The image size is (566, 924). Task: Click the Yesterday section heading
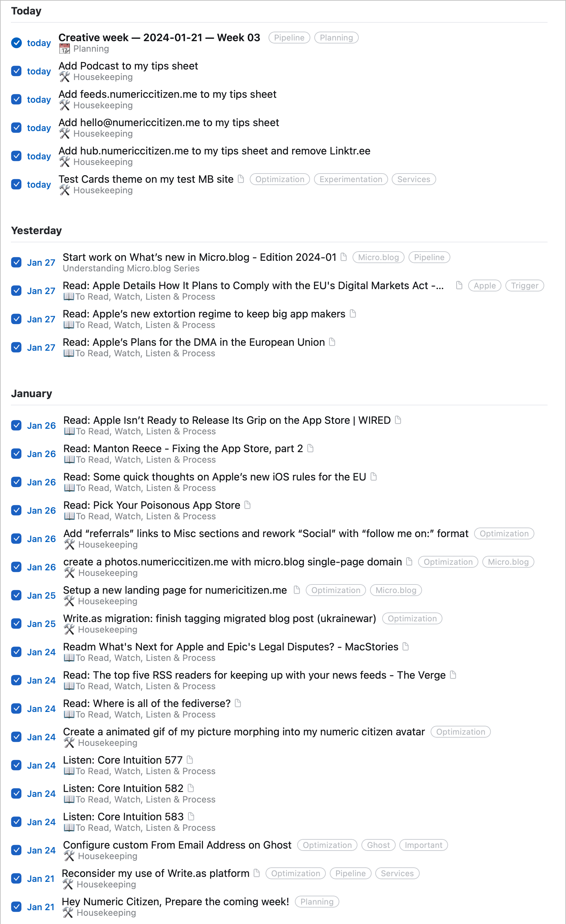(36, 230)
